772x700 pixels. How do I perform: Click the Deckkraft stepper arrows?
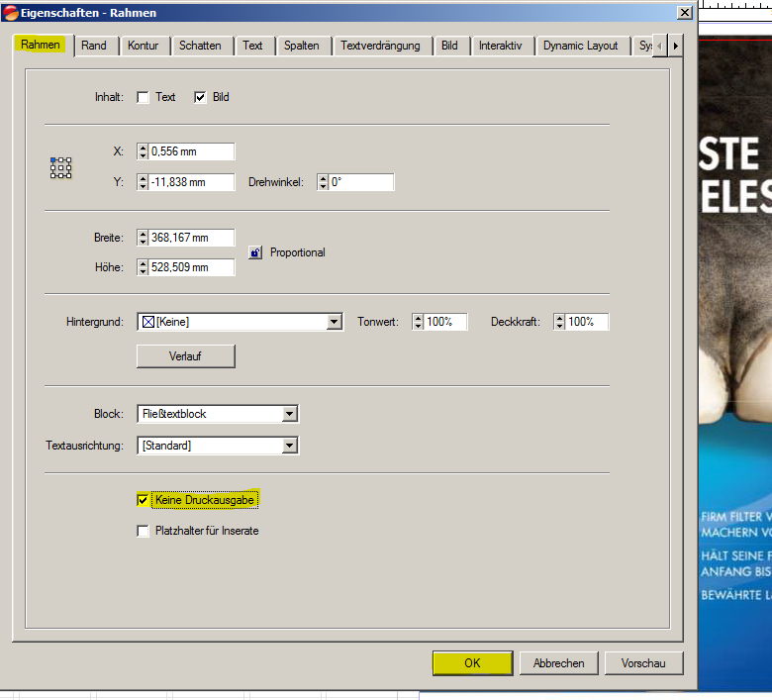[558, 322]
